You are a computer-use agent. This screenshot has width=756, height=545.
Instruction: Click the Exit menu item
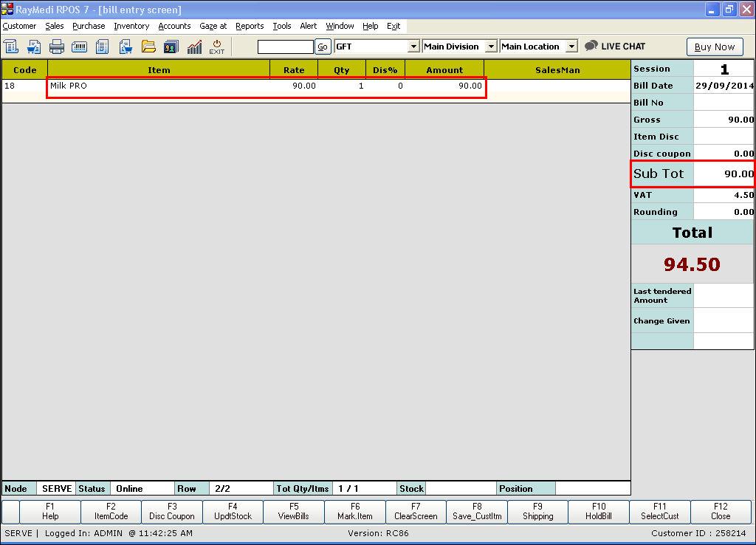394,26
